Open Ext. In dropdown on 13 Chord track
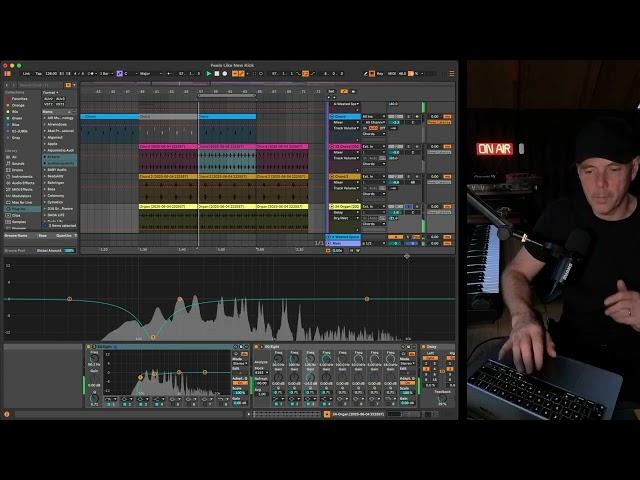Viewport: 640px width, 480px height. coord(374,147)
